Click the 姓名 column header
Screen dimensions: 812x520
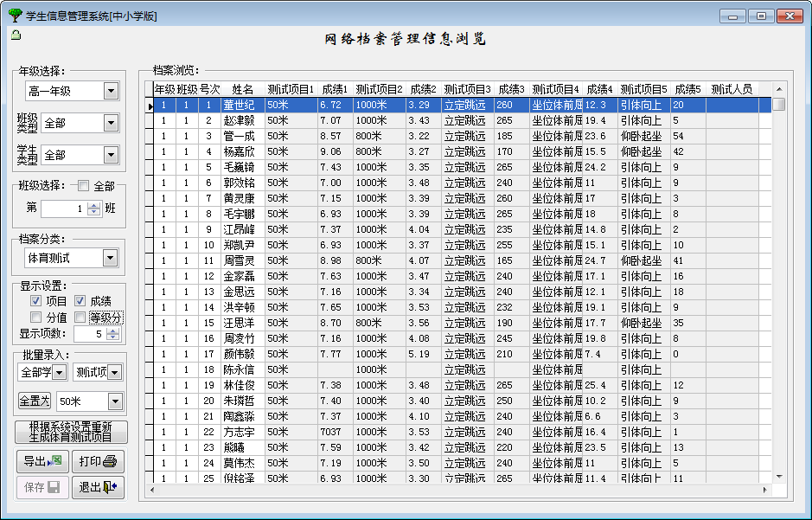(x=242, y=89)
